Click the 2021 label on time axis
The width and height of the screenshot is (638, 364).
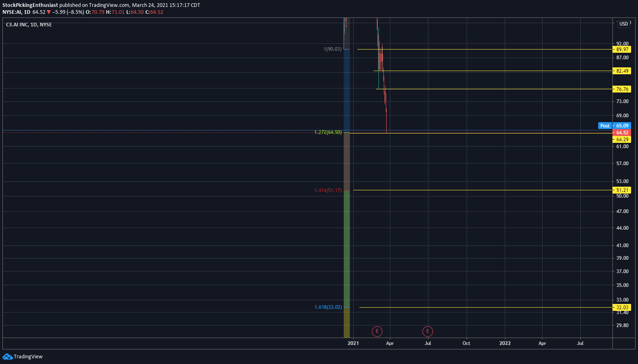pos(353,343)
